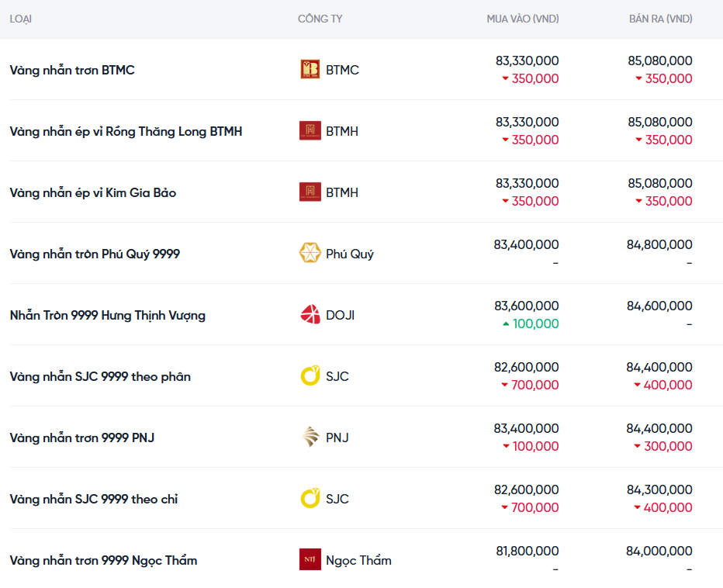Click the Ngọc Thẩm NTJ logo
The width and height of the screenshot is (723, 588).
[310, 560]
